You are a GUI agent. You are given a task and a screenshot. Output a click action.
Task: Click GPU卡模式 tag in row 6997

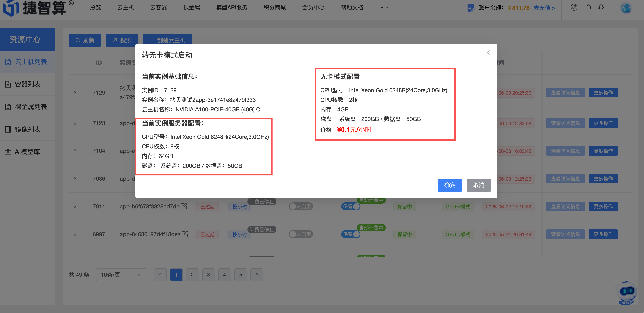pyautogui.click(x=458, y=234)
